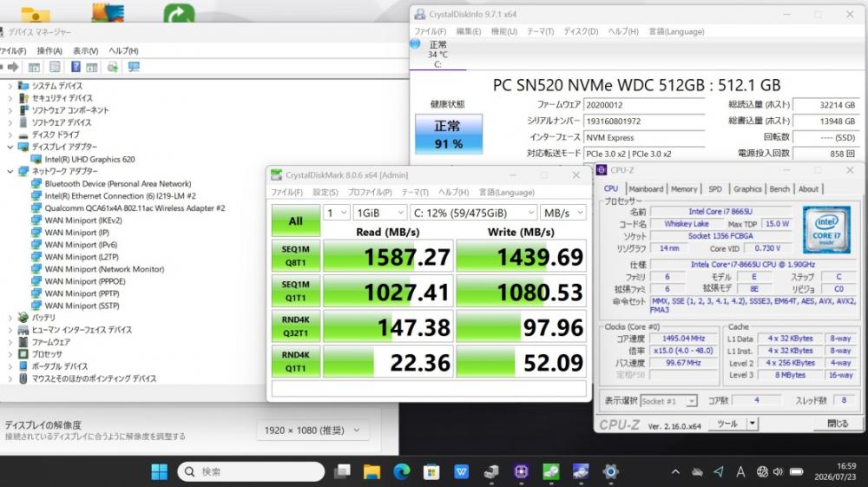Viewport: 868px width, 487px height.
Task: Select Intel(R) UHD Graphics 620 device
Action: click(89, 160)
